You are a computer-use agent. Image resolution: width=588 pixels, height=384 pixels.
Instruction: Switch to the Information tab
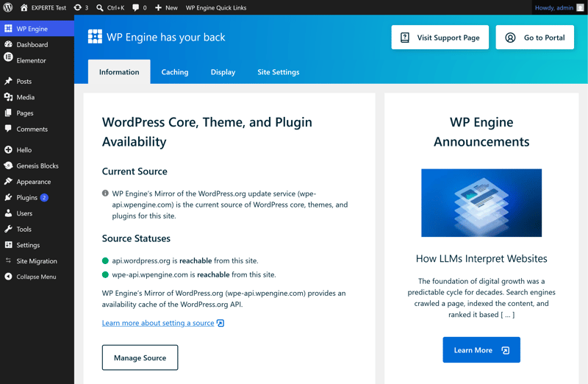point(119,71)
